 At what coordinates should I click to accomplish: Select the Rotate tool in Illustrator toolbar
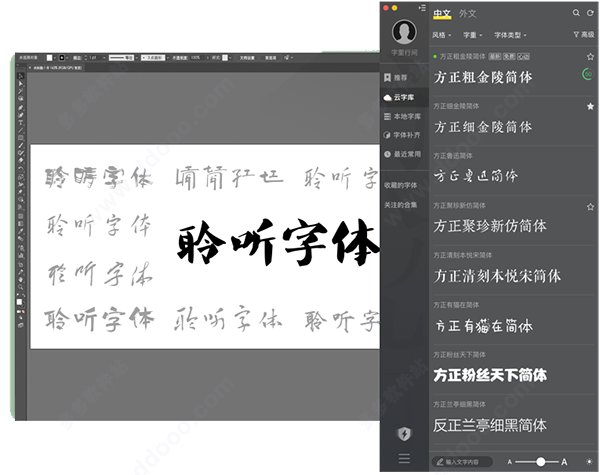click(x=21, y=168)
